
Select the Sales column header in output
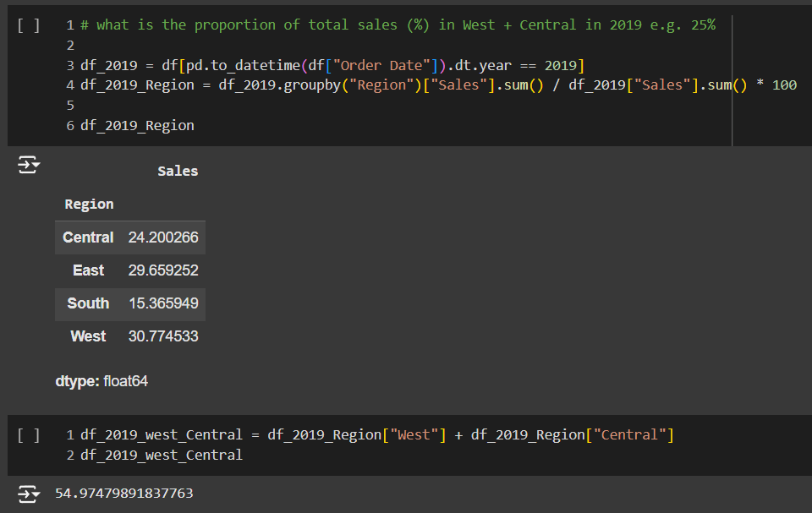click(x=178, y=172)
